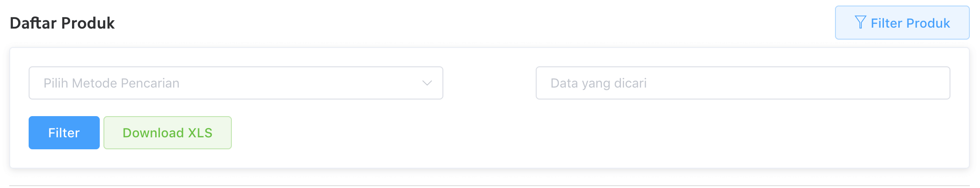
Task: Expand search method list via down arrow
Action: tap(427, 83)
